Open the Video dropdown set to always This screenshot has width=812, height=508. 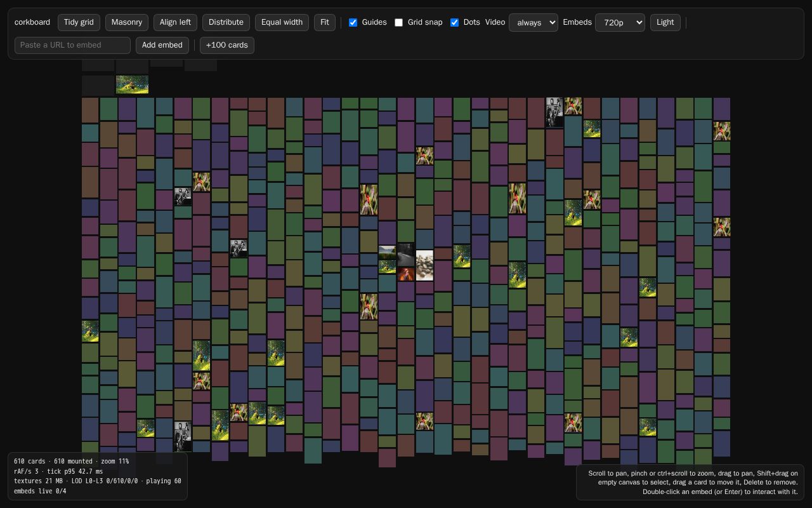point(534,22)
